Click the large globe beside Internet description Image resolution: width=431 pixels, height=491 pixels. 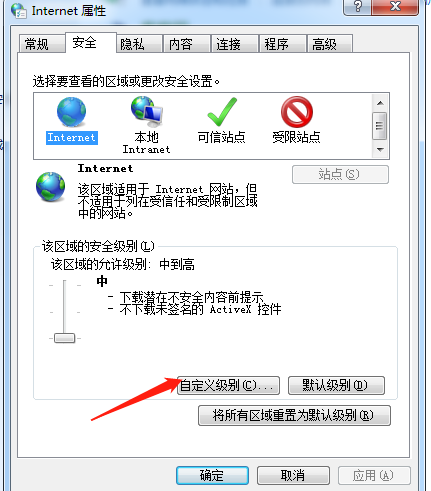pyautogui.click(x=51, y=187)
